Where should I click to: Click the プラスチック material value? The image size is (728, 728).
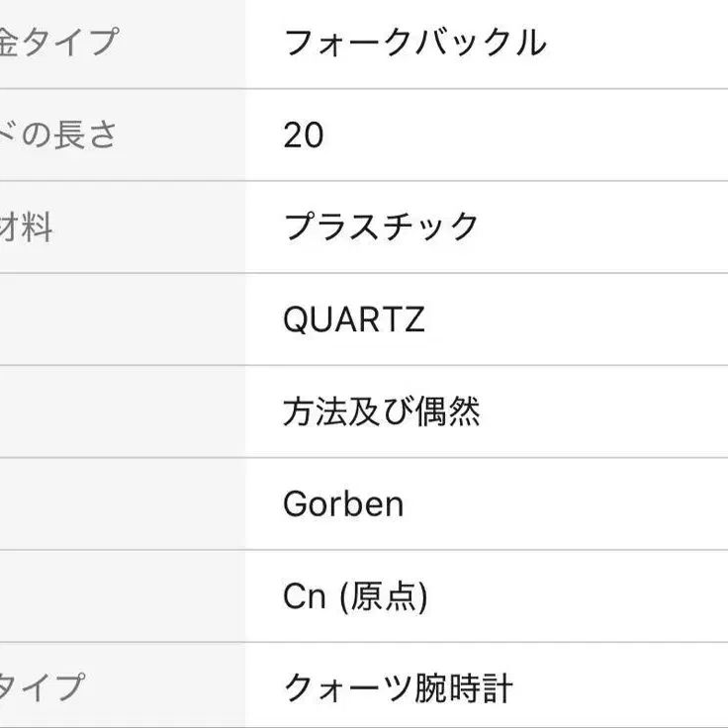381,227
